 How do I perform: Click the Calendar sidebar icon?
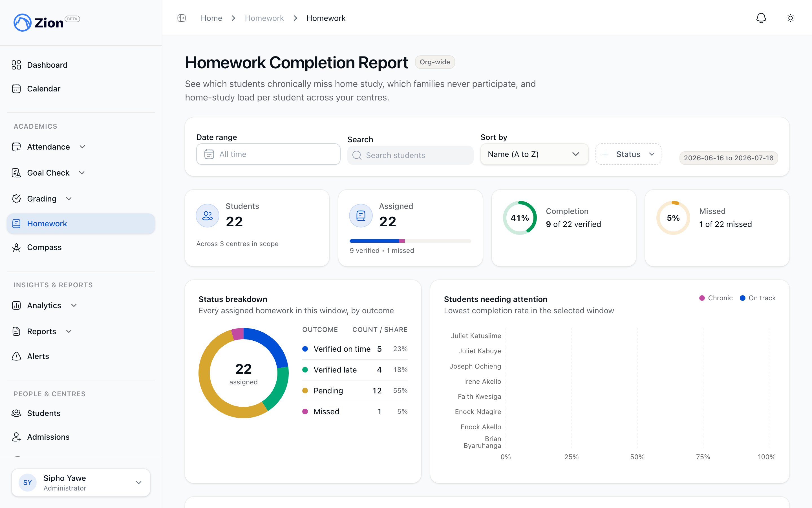(x=16, y=89)
